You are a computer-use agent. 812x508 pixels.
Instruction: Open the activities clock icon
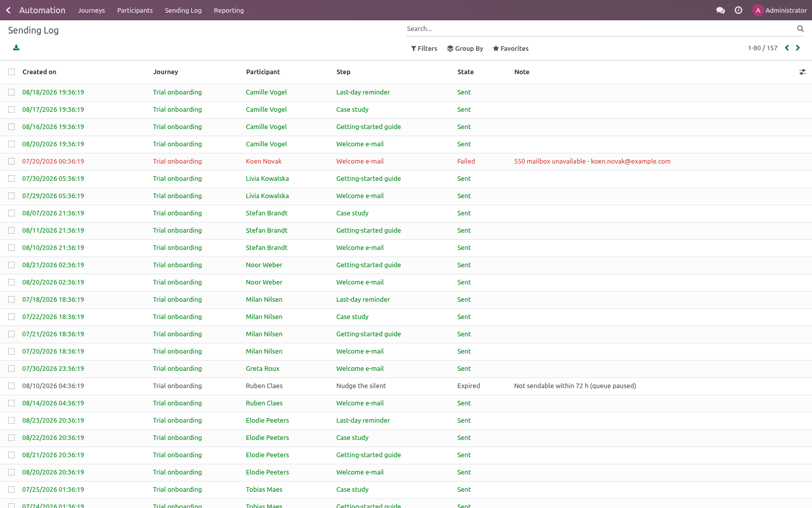click(x=738, y=10)
